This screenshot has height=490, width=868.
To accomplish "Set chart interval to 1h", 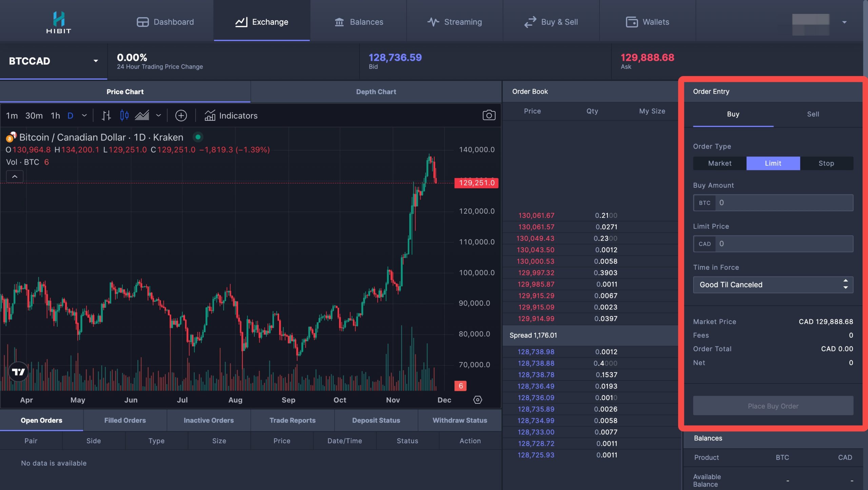I will pyautogui.click(x=55, y=116).
